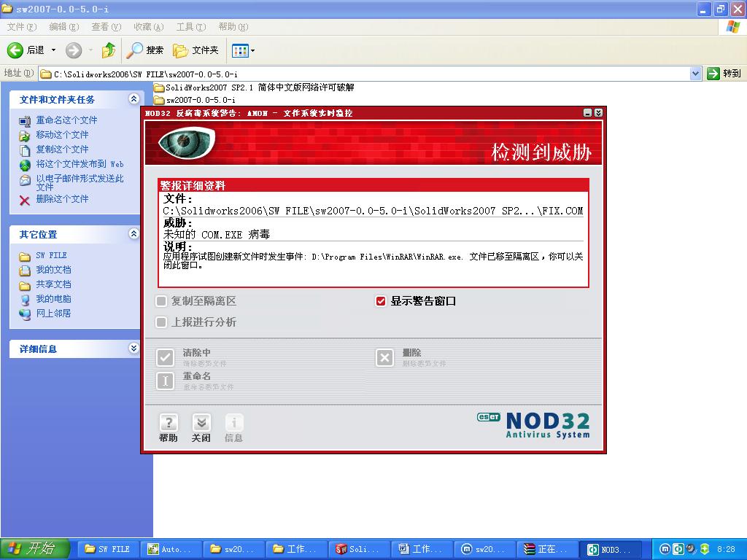Switch to SW FILE taskbar item

108,549
